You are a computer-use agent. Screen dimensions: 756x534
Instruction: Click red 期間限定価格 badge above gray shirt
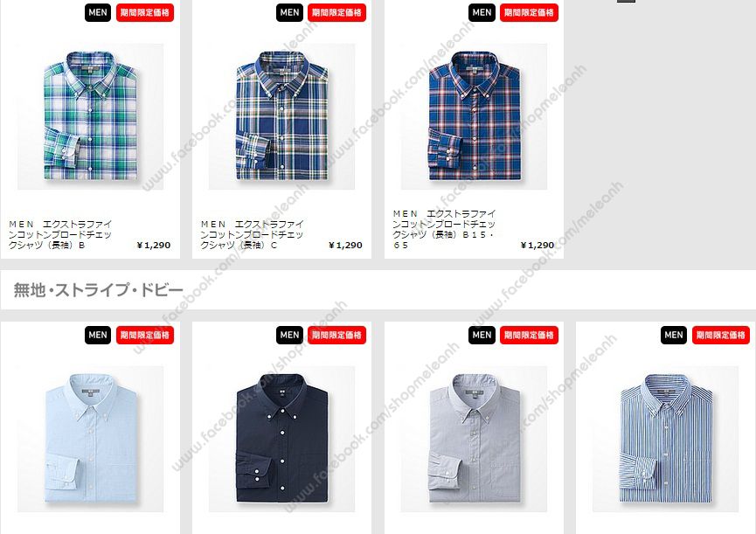tap(529, 335)
